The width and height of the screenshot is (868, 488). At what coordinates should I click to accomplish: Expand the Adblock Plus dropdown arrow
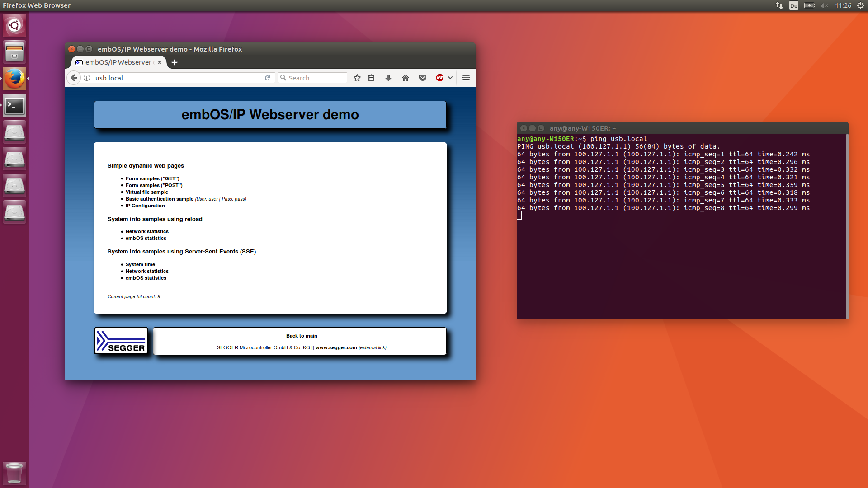[450, 78]
